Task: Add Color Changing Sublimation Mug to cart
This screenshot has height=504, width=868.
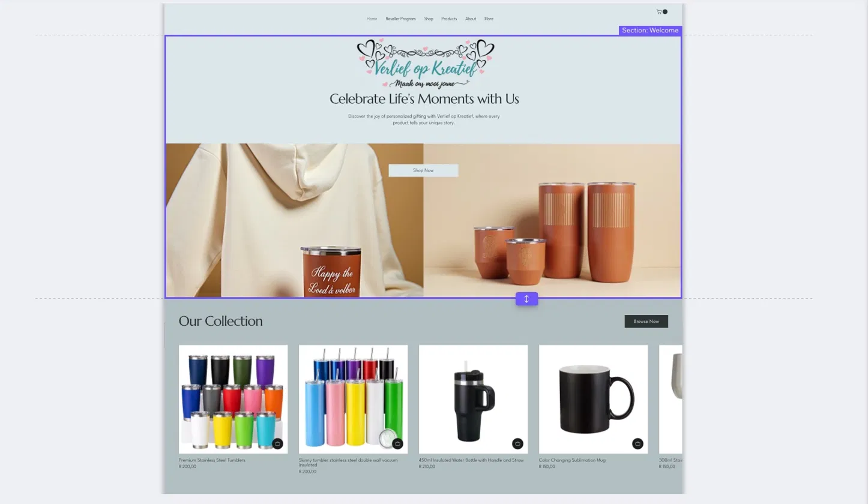Action: pos(637,443)
